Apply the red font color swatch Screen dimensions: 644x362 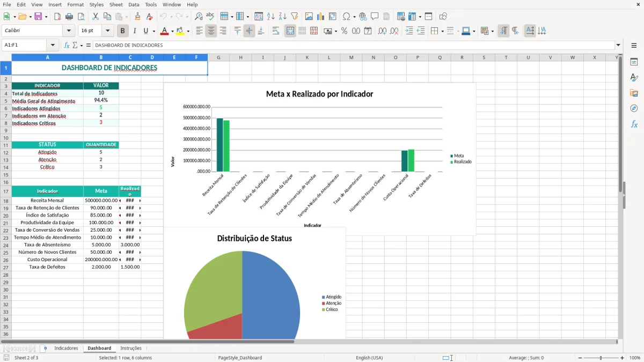click(164, 31)
